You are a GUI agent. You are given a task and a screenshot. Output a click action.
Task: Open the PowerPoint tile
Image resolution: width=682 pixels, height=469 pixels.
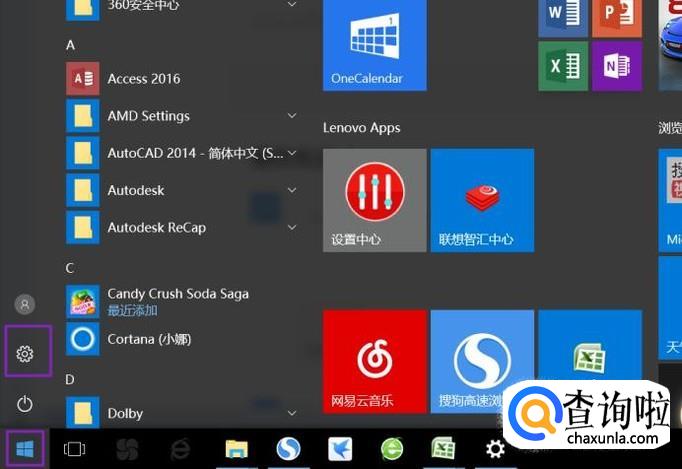pyautogui.click(x=617, y=19)
